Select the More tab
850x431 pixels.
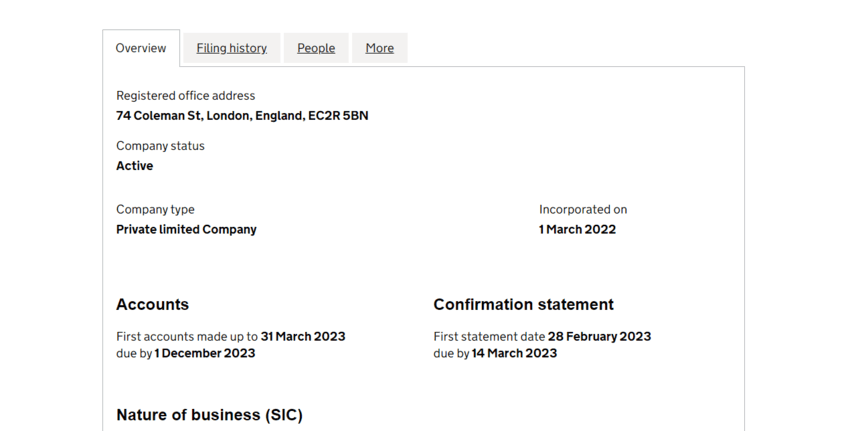[379, 48]
